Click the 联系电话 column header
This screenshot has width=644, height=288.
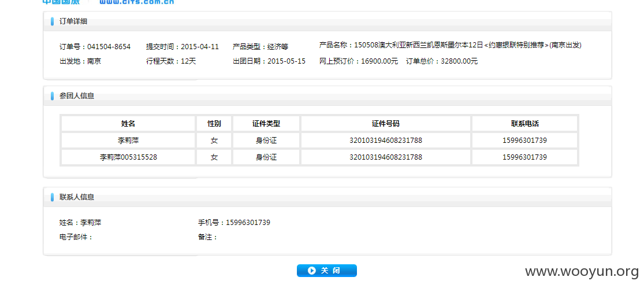524,123
